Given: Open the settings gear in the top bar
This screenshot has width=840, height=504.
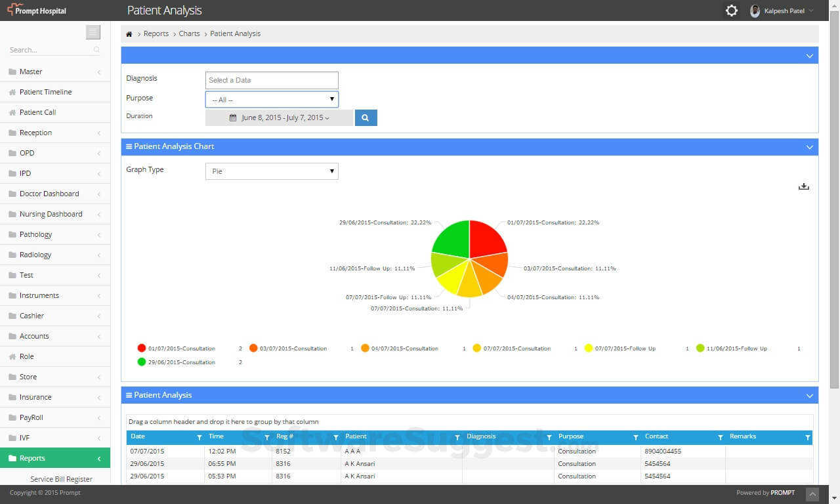Looking at the screenshot, I should (731, 10).
